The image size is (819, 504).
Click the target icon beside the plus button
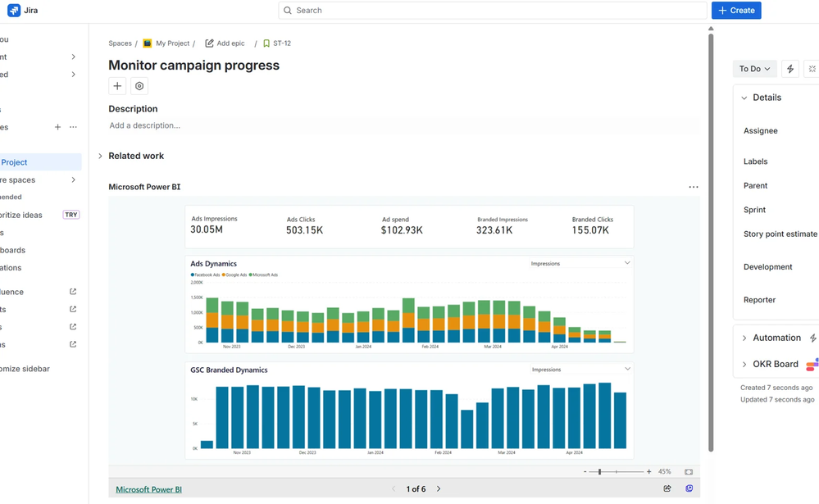139,86
